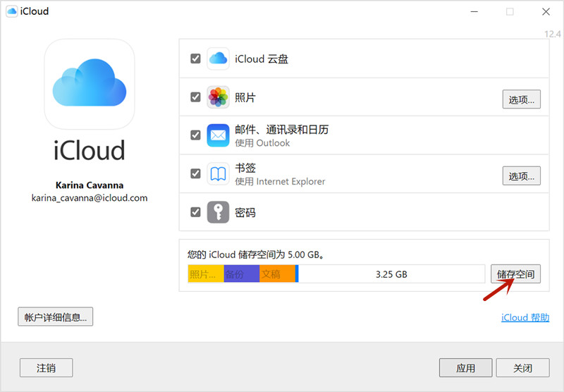The image size is (564, 392).
Task: Toggle the 照片 checkbox
Action: coord(195,97)
